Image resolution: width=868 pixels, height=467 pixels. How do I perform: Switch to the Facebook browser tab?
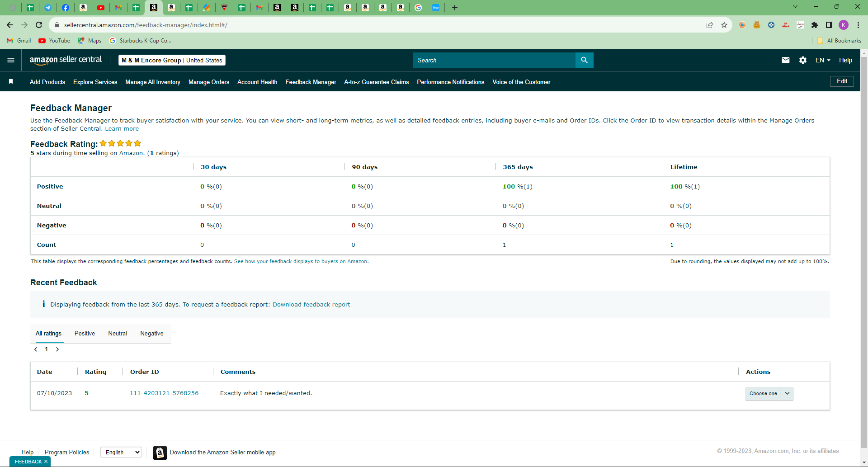(66, 8)
